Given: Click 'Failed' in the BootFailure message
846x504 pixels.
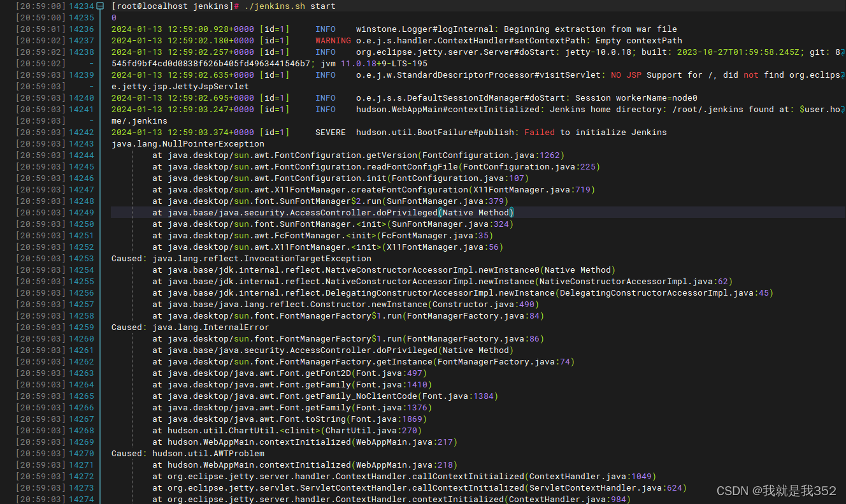Looking at the screenshot, I should click(x=540, y=132).
